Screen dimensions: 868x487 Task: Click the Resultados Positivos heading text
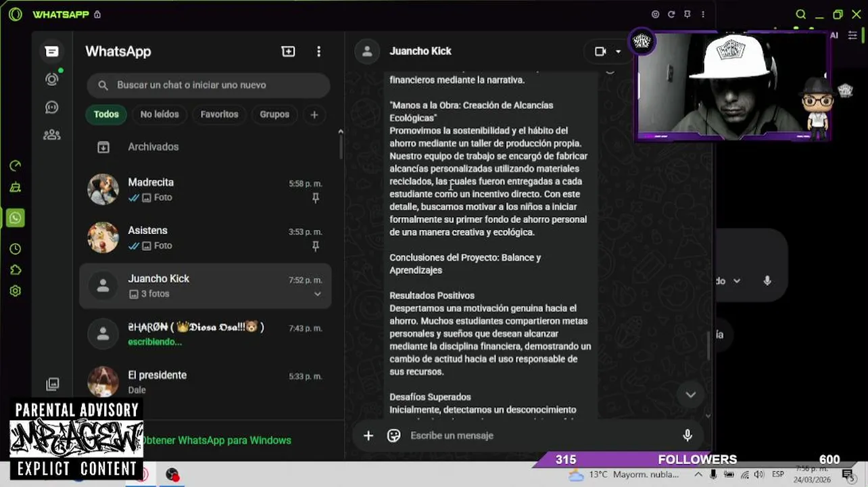click(x=432, y=296)
